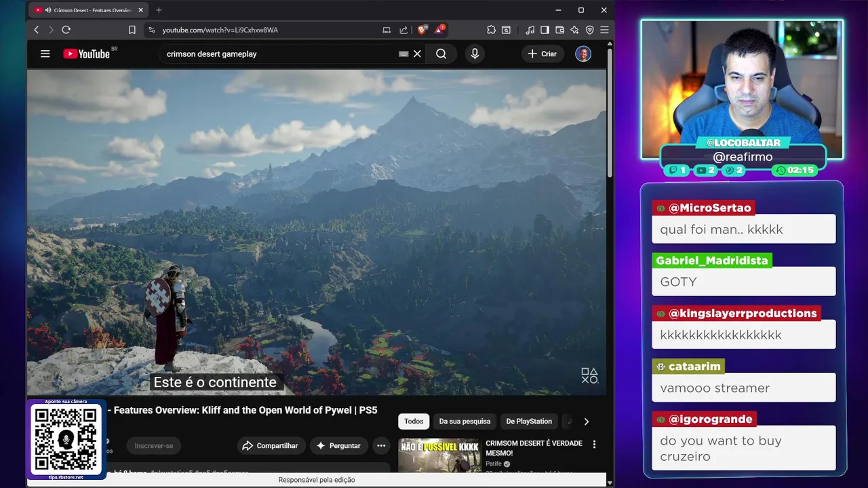The height and width of the screenshot is (488, 868).
Task: Click the page scrollbar in browser
Action: (x=610, y=112)
